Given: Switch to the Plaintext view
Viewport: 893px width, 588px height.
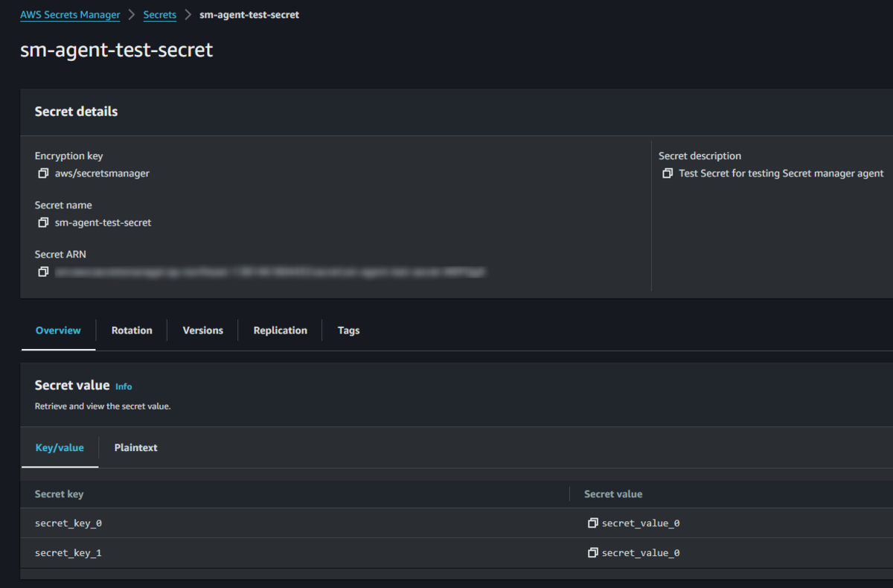Looking at the screenshot, I should click(x=135, y=447).
